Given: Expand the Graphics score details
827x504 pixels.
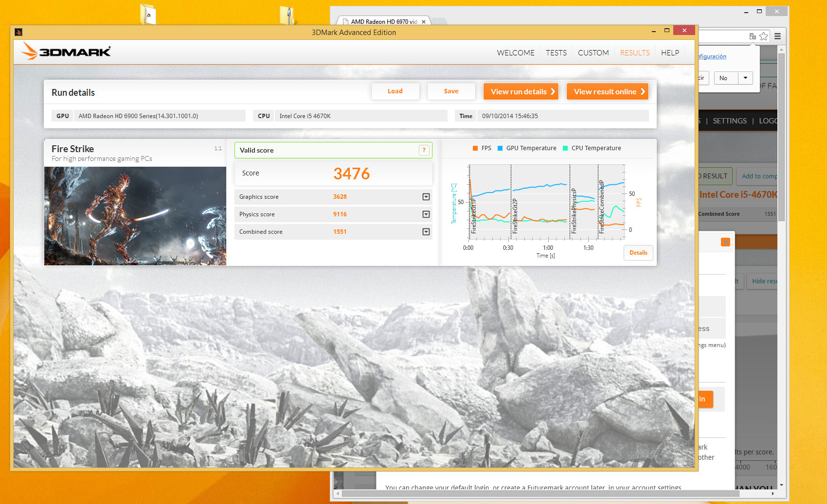Looking at the screenshot, I should point(426,197).
